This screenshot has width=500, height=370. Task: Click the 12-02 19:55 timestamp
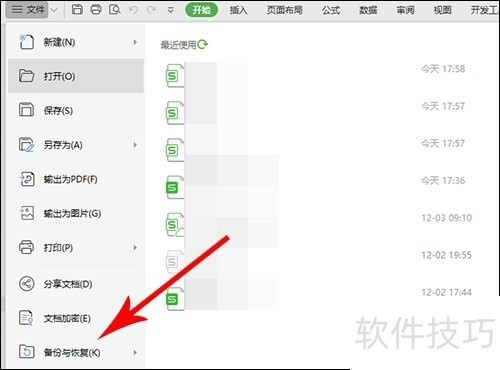447,255
